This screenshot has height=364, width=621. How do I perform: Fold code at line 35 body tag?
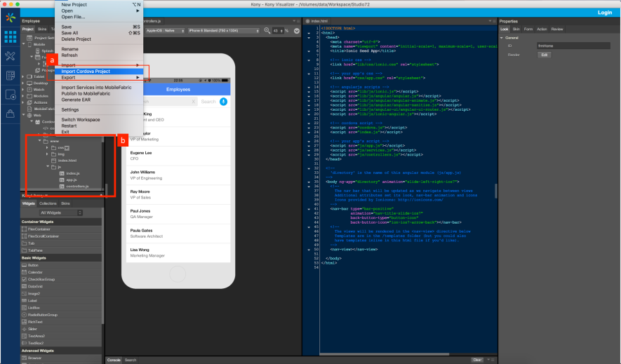(309, 182)
